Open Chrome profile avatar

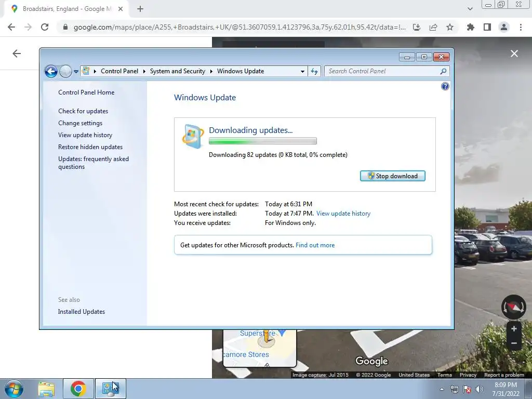pyautogui.click(x=504, y=27)
